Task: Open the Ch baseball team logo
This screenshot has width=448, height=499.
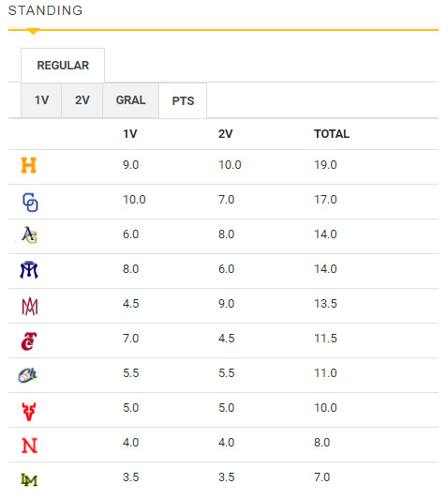Action: (x=28, y=375)
